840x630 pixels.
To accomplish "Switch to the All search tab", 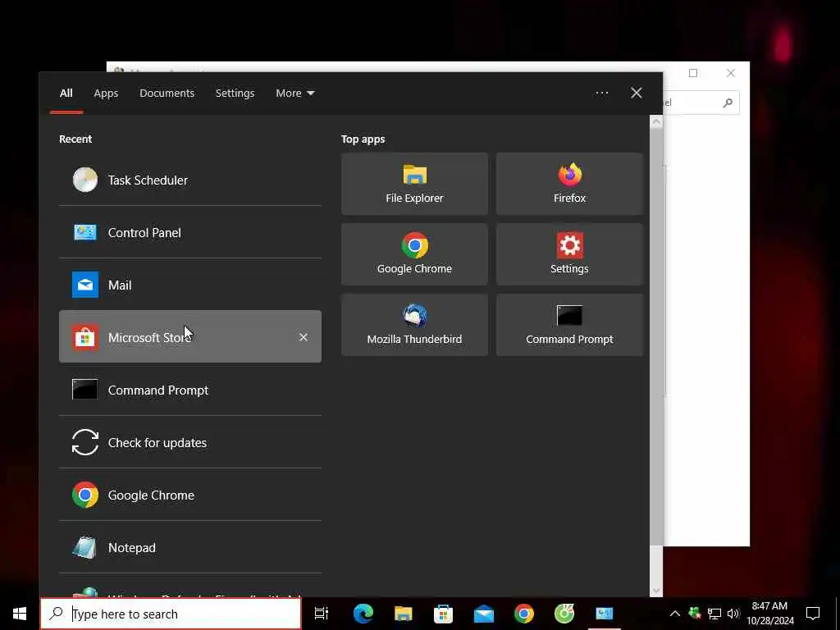I will [x=66, y=94].
